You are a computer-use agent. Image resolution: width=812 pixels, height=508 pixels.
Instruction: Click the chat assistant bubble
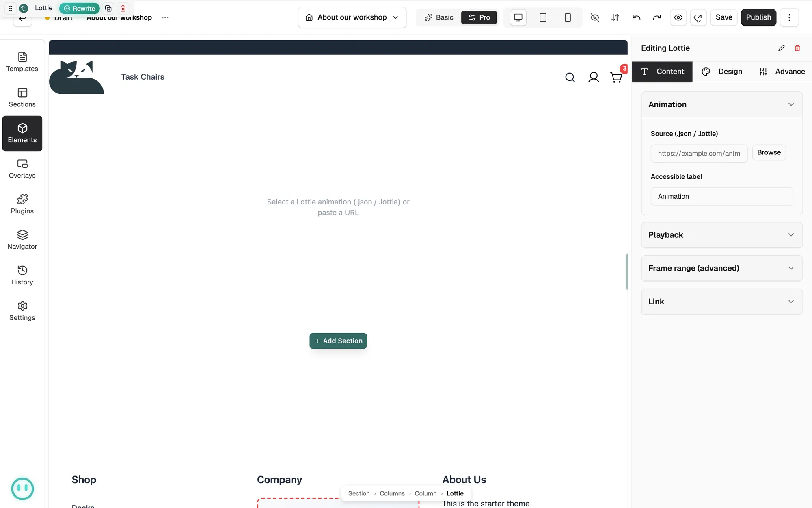click(x=22, y=488)
